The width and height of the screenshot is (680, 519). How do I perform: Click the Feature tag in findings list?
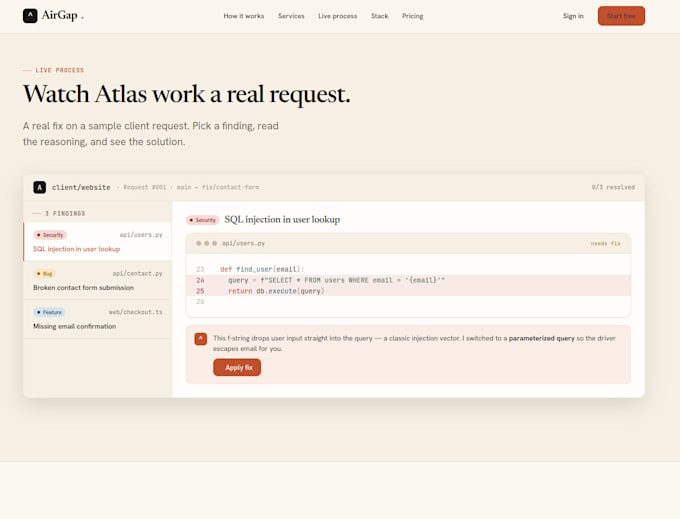point(49,312)
